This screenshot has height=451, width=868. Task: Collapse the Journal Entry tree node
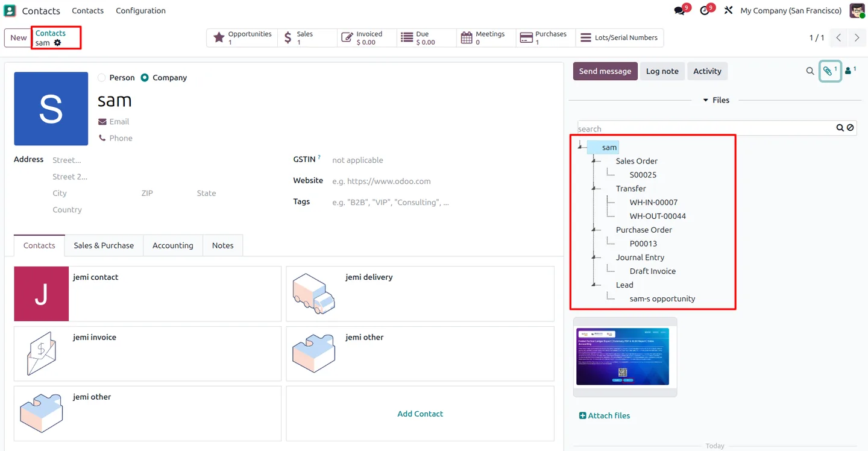coord(594,257)
